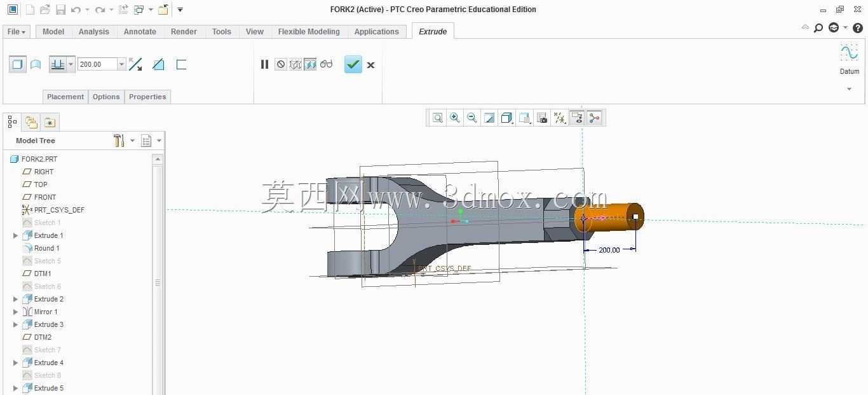Open depth option dropdown arrow
868x395 pixels.
(71, 64)
